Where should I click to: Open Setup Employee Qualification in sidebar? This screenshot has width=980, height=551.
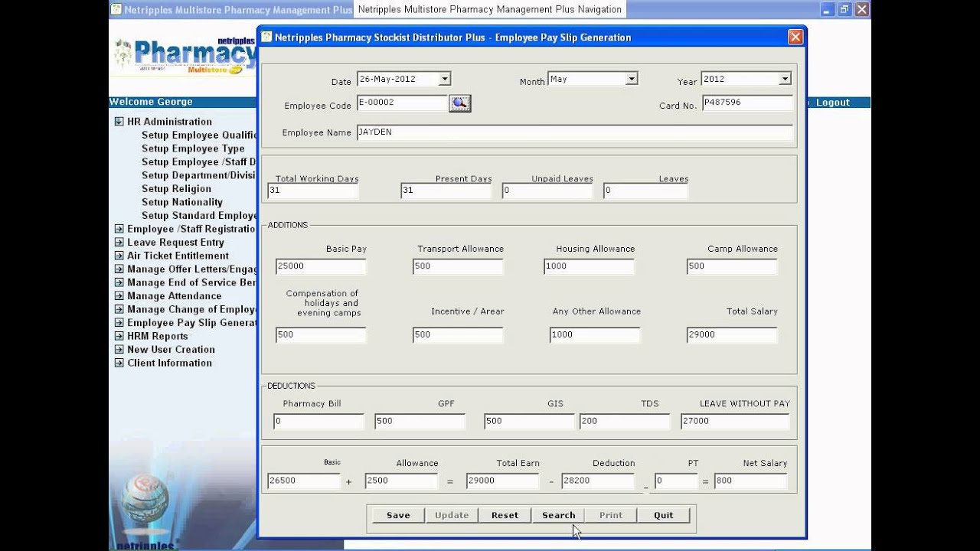click(199, 135)
